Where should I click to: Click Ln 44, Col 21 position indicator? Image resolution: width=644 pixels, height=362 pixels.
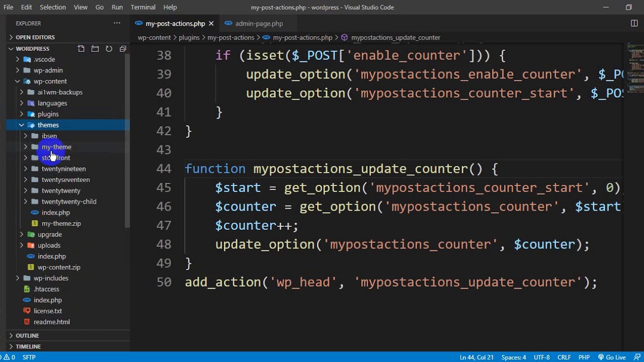pyautogui.click(x=476, y=357)
